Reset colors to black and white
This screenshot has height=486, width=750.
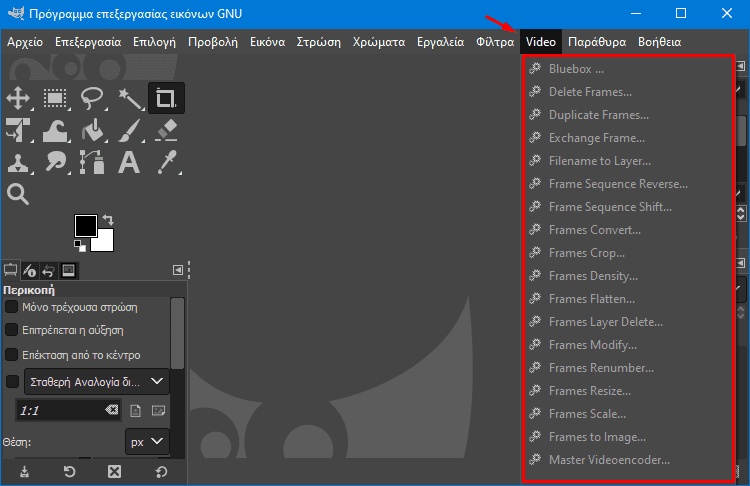click(x=80, y=246)
